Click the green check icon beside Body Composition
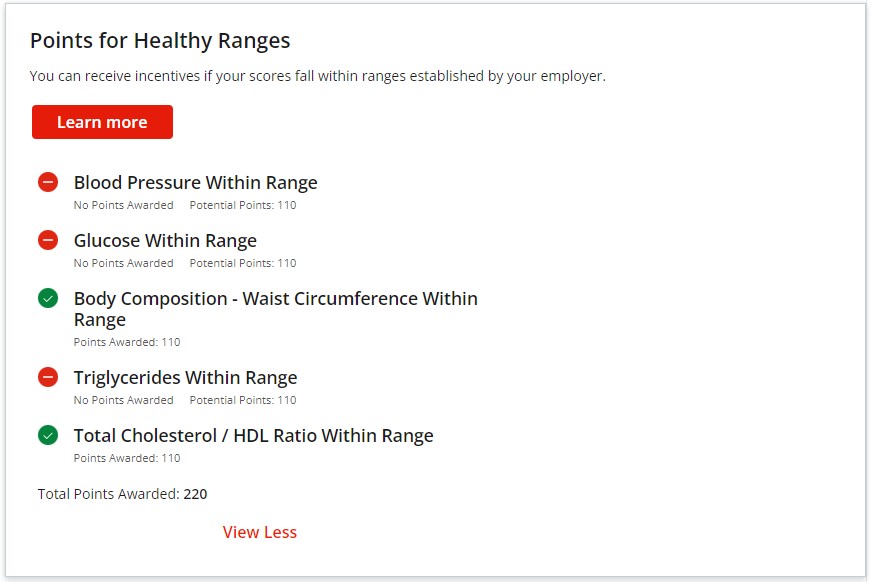Viewport: 871px width, 582px height. coord(48,298)
